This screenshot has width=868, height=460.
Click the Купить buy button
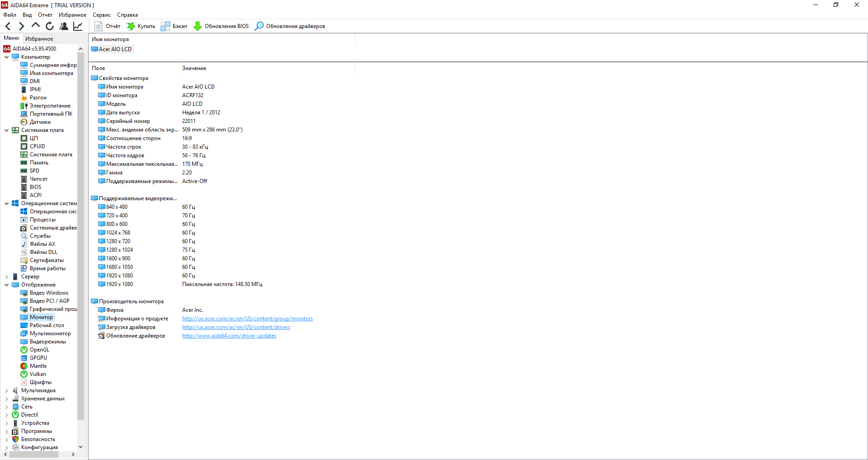tap(141, 26)
